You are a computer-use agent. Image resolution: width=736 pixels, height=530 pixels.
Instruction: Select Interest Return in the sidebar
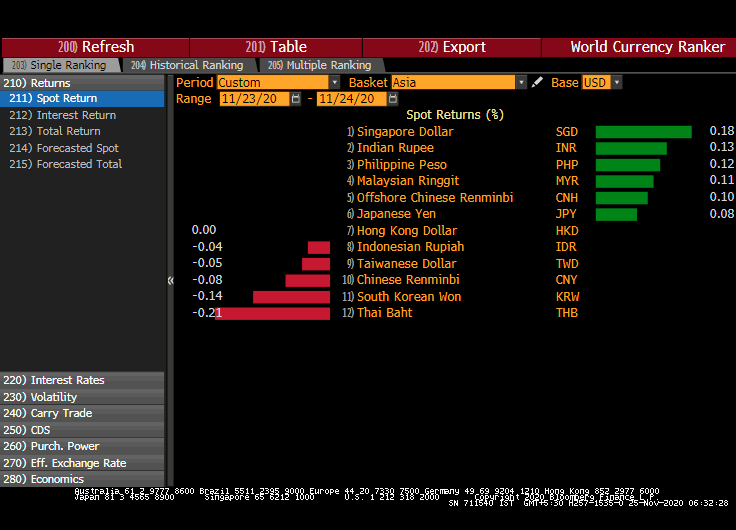pyautogui.click(x=76, y=115)
